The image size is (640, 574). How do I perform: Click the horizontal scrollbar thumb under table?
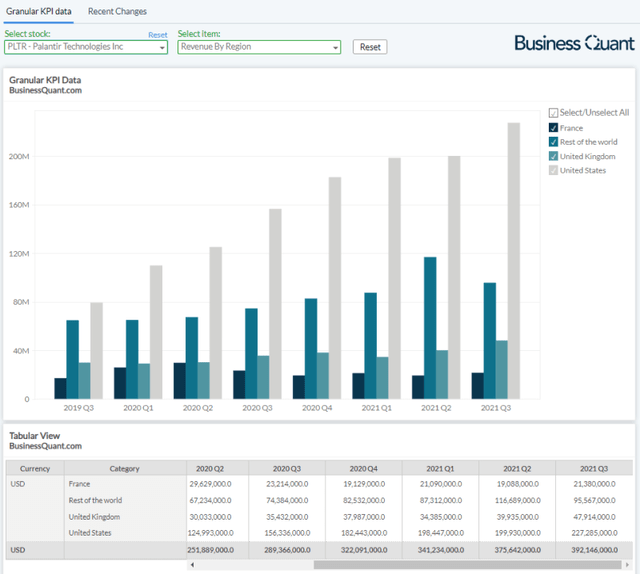467,565
